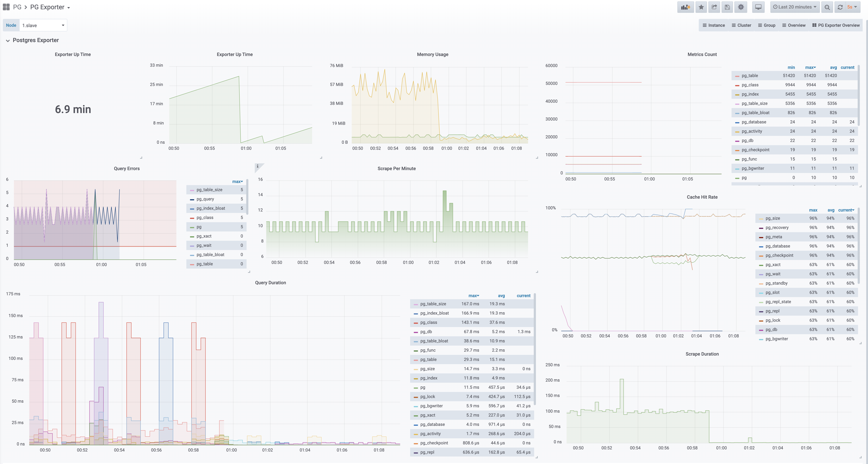Refresh the dashboard now
Image resolution: width=868 pixels, height=464 pixels.
[x=840, y=7]
